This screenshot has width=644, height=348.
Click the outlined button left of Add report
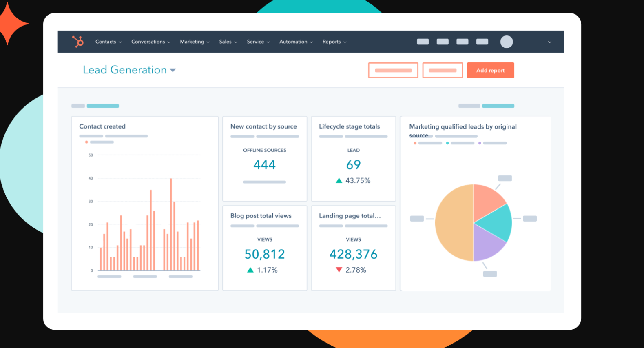click(443, 70)
